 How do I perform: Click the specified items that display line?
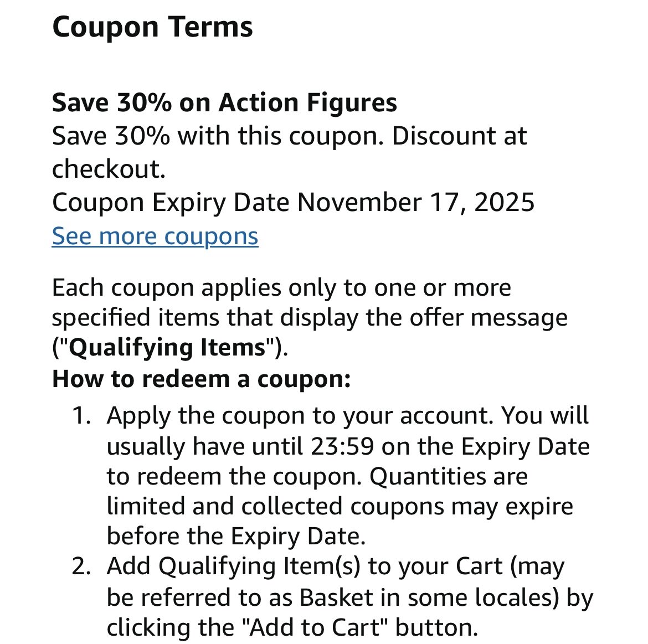click(309, 318)
